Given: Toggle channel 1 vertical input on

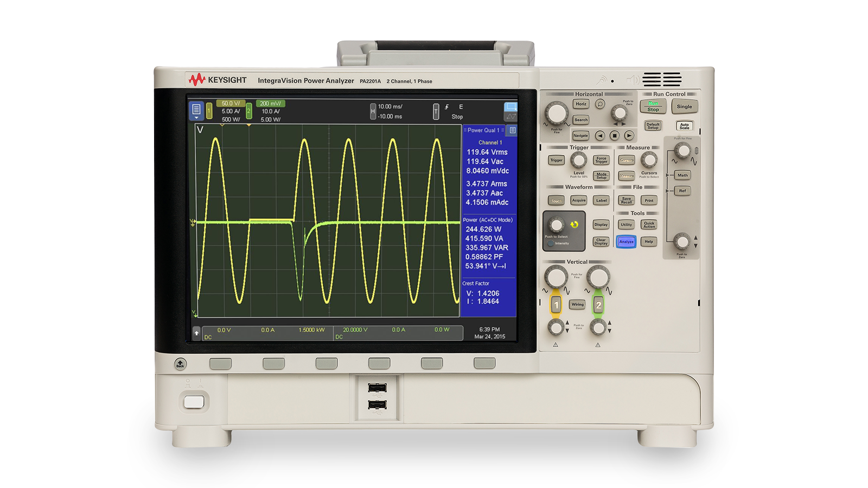Looking at the screenshot, I should [557, 305].
